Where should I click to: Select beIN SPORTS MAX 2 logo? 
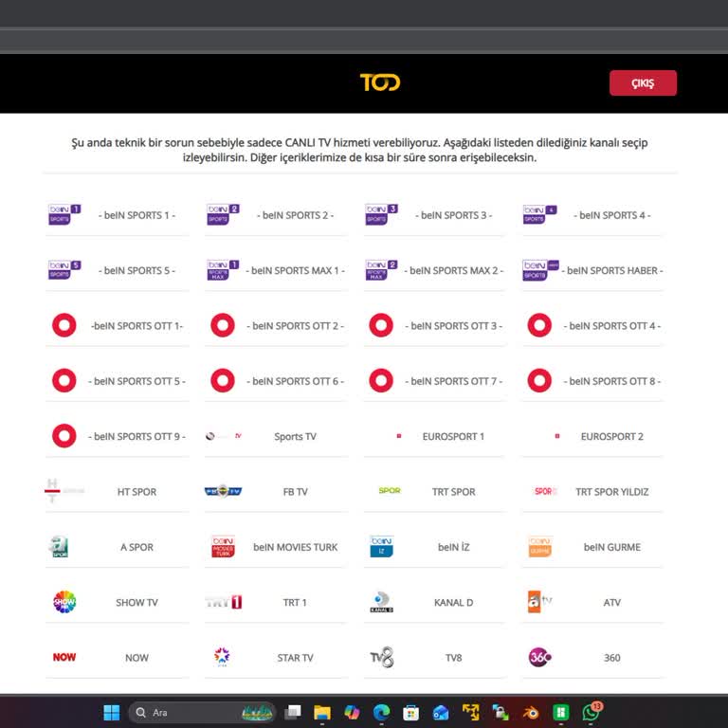click(381, 270)
